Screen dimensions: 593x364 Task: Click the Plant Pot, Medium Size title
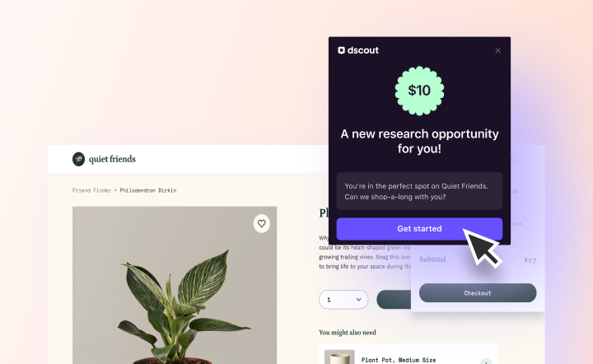tap(399, 360)
